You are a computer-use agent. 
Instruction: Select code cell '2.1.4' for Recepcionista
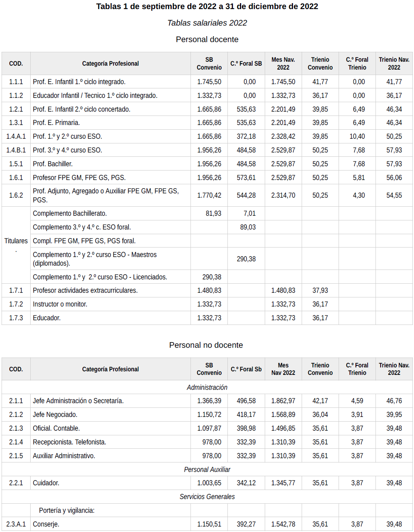pyautogui.click(x=16, y=442)
